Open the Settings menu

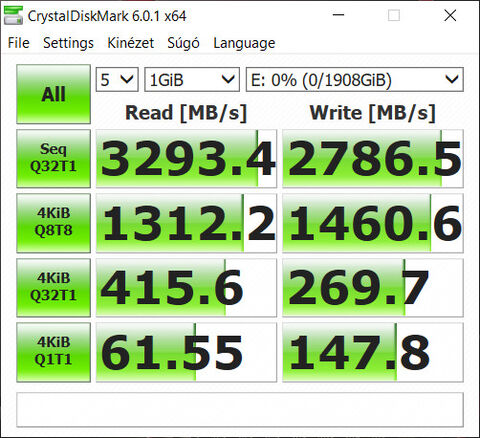point(68,43)
